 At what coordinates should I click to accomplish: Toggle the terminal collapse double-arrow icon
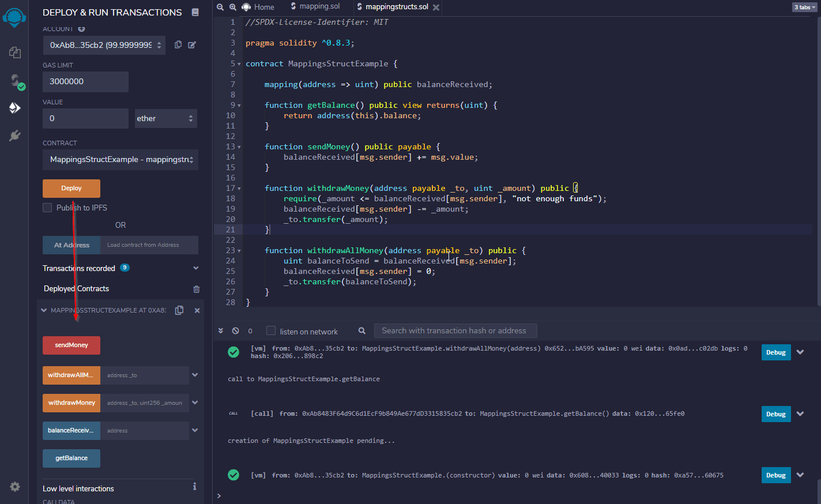click(x=221, y=331)
